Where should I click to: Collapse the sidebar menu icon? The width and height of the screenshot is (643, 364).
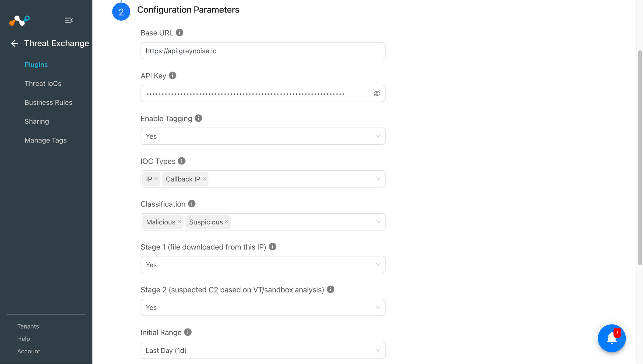pyautogui.click(x=69, y=20)
